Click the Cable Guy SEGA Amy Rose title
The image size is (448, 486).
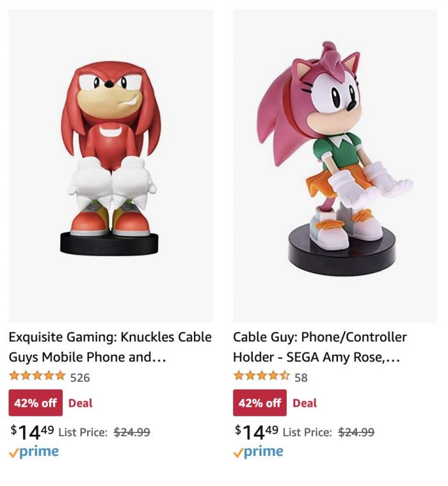320,347
